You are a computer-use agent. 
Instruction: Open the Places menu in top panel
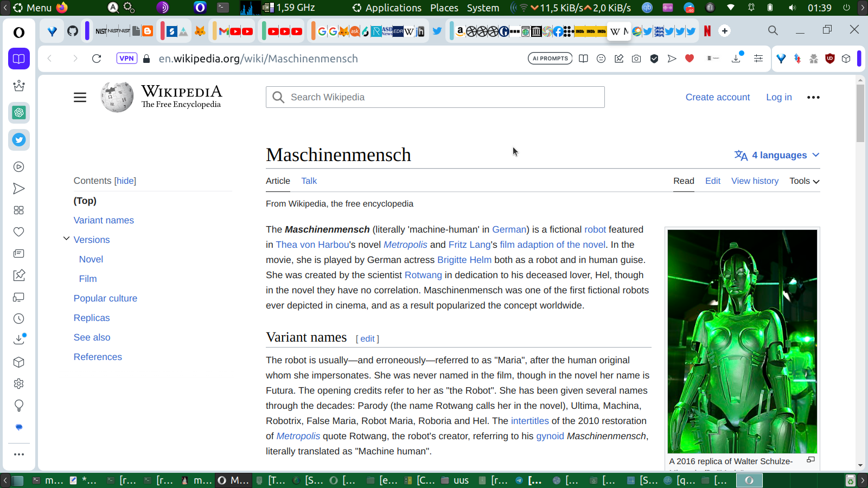coord(444,8)
